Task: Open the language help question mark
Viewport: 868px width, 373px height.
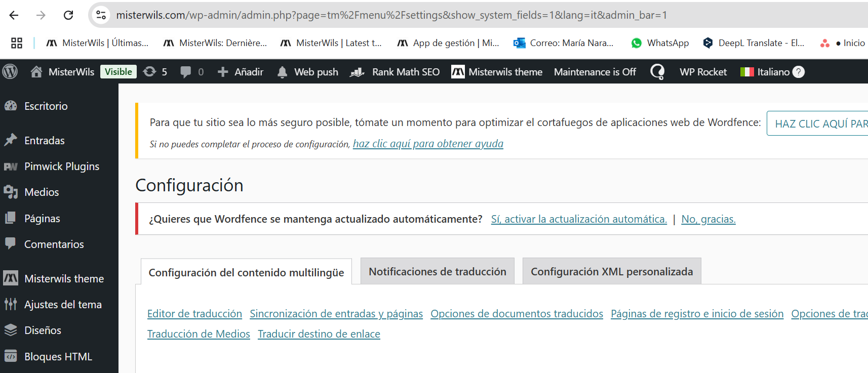Action: coord(798,72)
